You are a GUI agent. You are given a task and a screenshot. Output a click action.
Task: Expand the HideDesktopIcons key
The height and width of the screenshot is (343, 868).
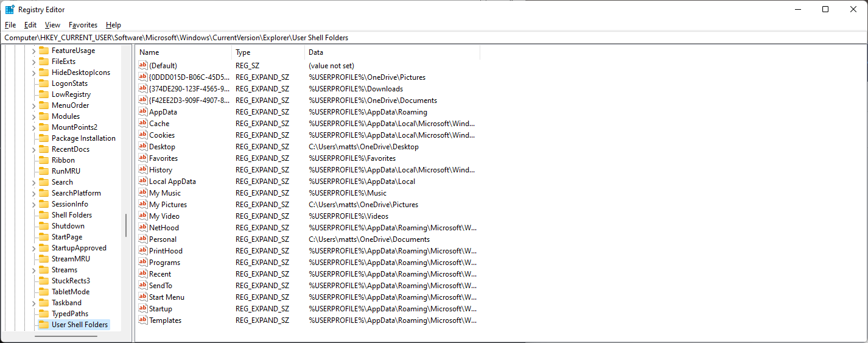point(33,72)
